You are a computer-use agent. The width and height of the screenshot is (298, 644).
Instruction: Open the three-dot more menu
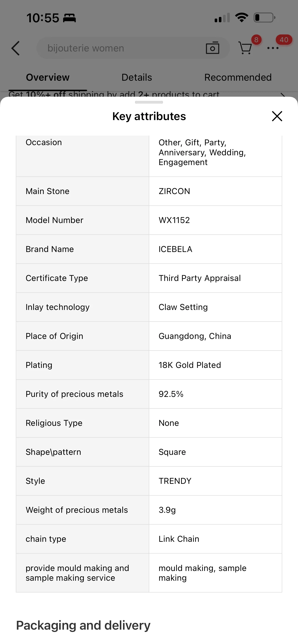tap(273, 48)
